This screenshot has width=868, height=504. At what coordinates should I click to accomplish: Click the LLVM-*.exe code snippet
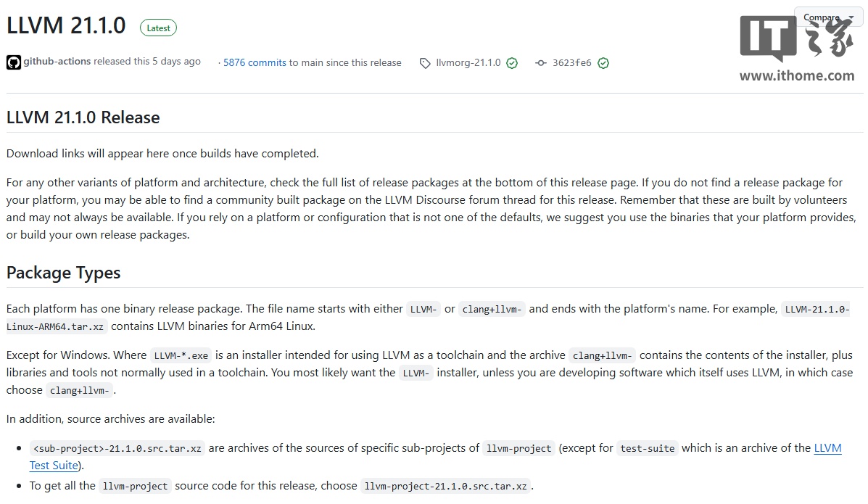point(181,355)
